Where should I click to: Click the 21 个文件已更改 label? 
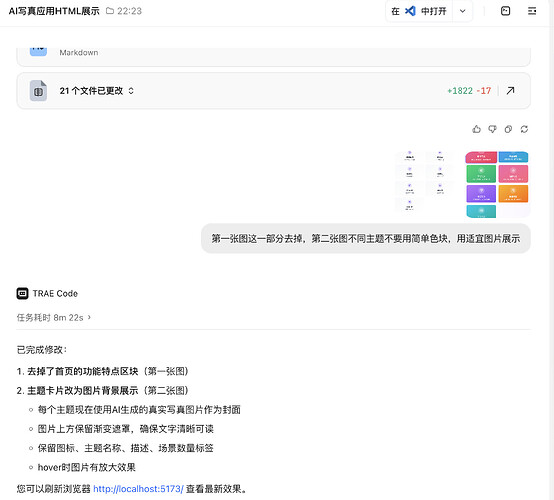pyautogui.click(x=91, y=91)
